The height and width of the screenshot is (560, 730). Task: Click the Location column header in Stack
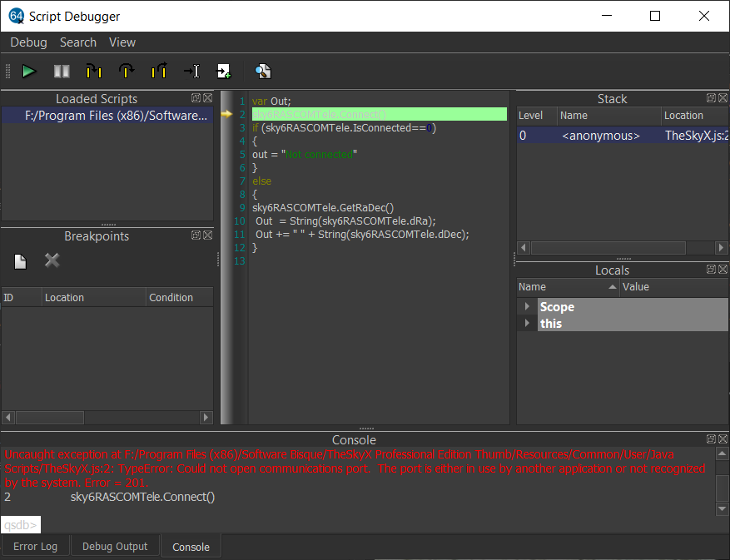[694, 116]
